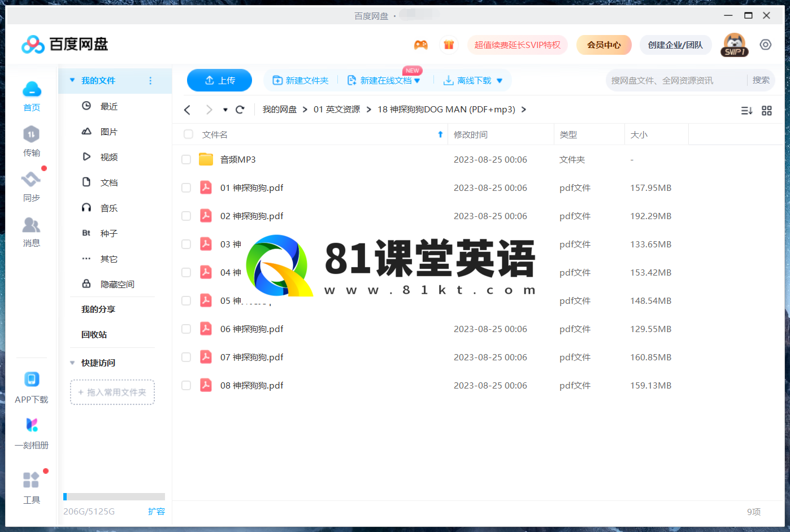The width and height of the screenshot is (790, 532).
Task: Open 会员中心 member center
Action: coord(604,45)
